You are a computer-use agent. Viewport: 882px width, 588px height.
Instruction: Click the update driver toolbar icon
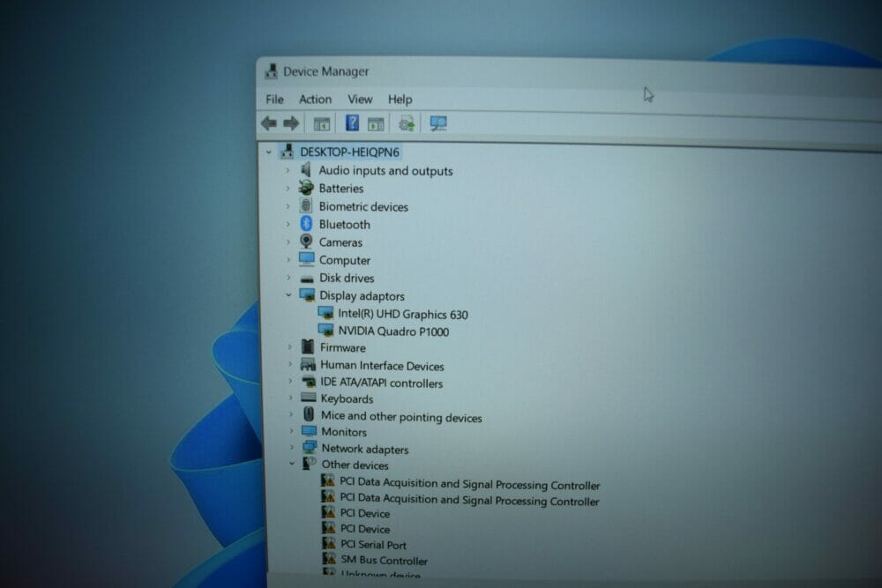[x=407, y=123]
